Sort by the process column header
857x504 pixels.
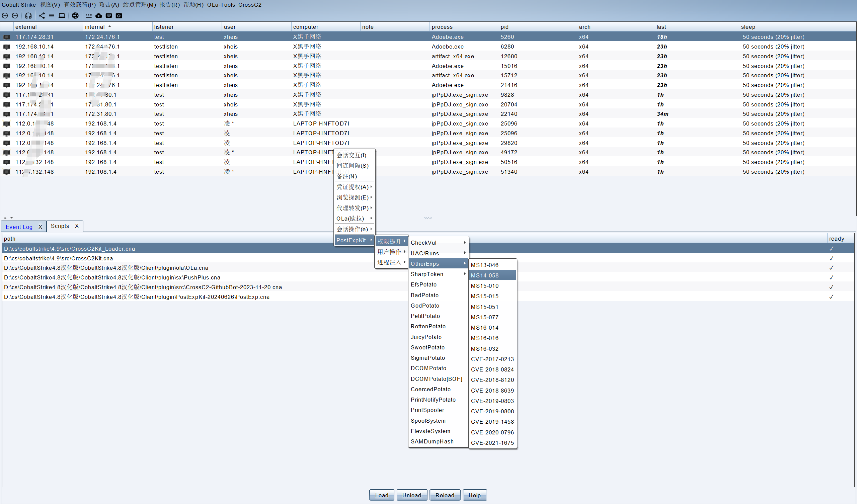[464, 27]
